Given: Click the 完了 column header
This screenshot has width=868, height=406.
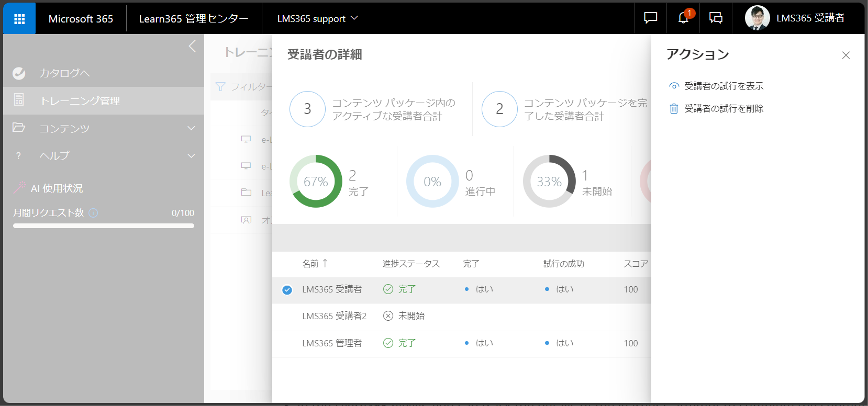Looking at the screenshot, I should point(471,264).
